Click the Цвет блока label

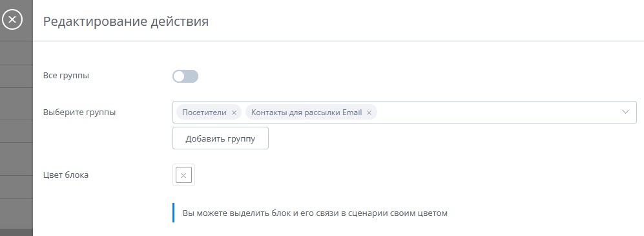tap(66, 175)
